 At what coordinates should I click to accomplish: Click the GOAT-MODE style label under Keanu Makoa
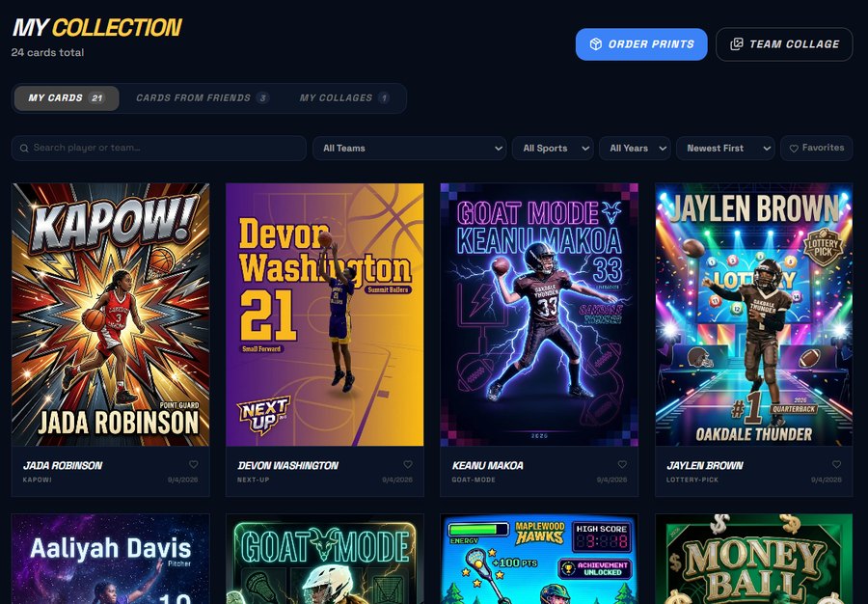[x=474, y=480]
